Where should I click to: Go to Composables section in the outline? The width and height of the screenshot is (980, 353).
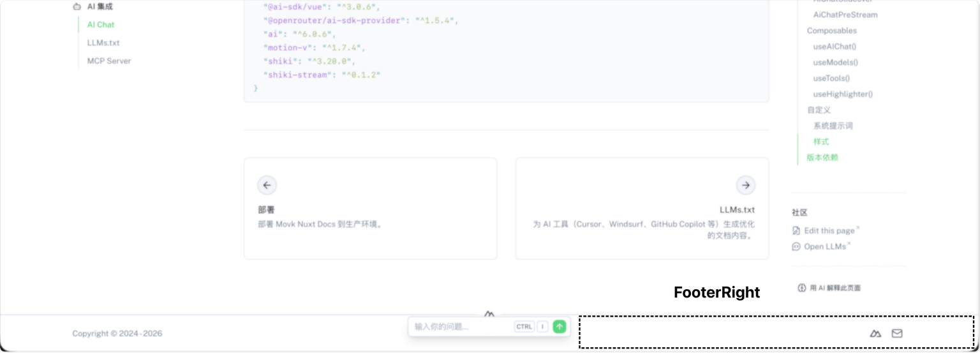click(831, 31)
